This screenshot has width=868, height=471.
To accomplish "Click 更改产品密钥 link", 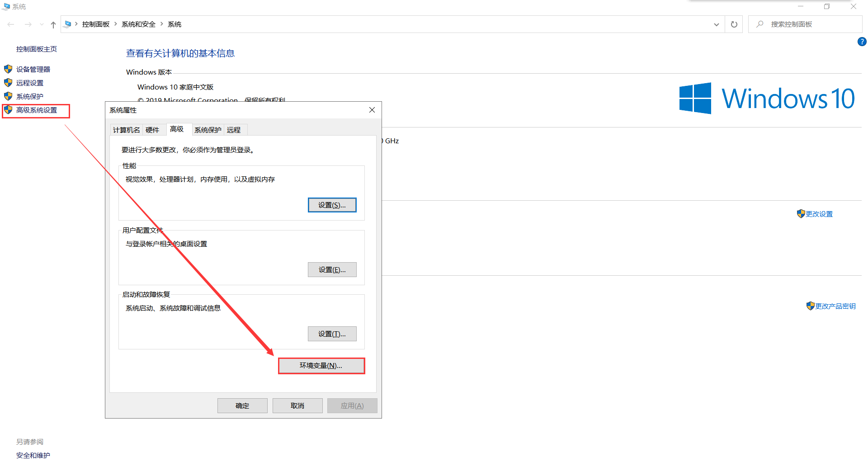I will [x=835, y=306].
